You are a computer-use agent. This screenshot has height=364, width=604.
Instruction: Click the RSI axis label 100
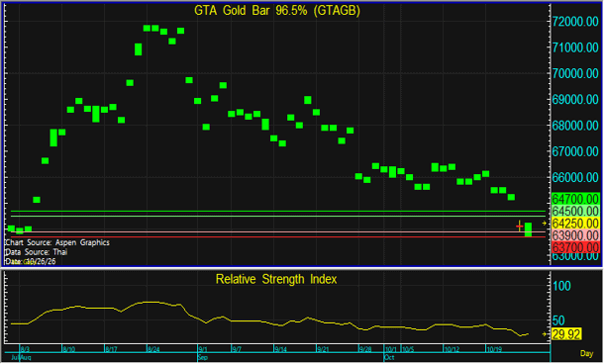561,286
